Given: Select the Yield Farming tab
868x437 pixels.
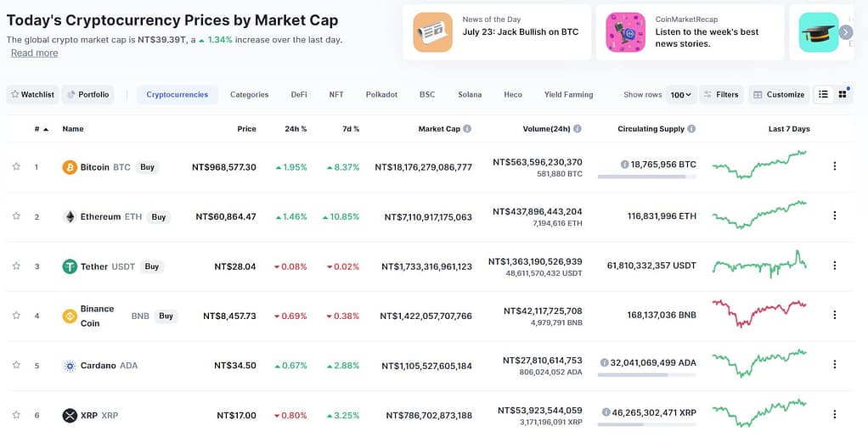Looking at the screenshot, I should [x=568, y=94].
